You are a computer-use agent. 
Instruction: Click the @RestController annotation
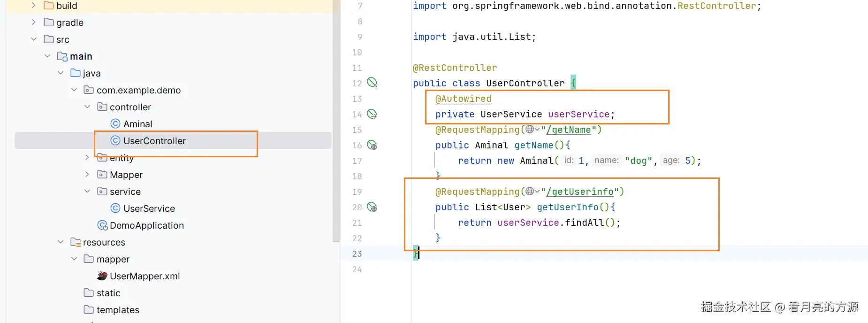coord(455,68)
